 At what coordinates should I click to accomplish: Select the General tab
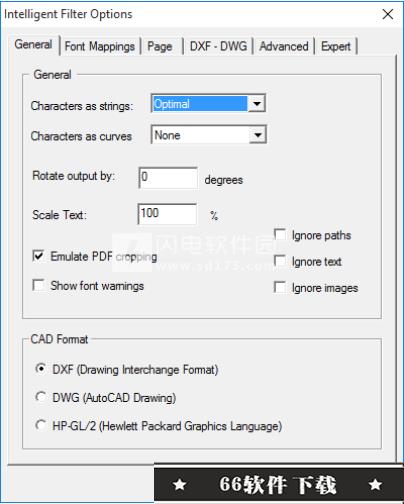(33, 44)
